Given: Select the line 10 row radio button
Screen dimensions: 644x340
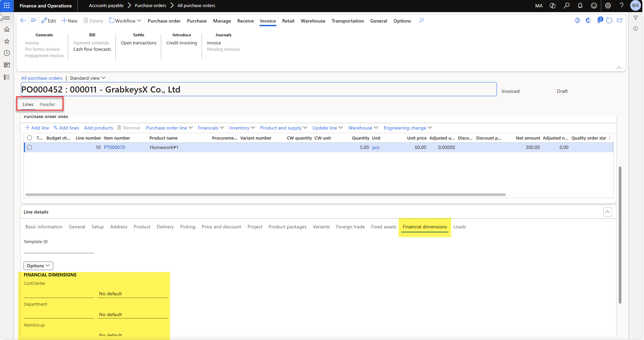Looking at the screenshot, I should pos(30,147).
